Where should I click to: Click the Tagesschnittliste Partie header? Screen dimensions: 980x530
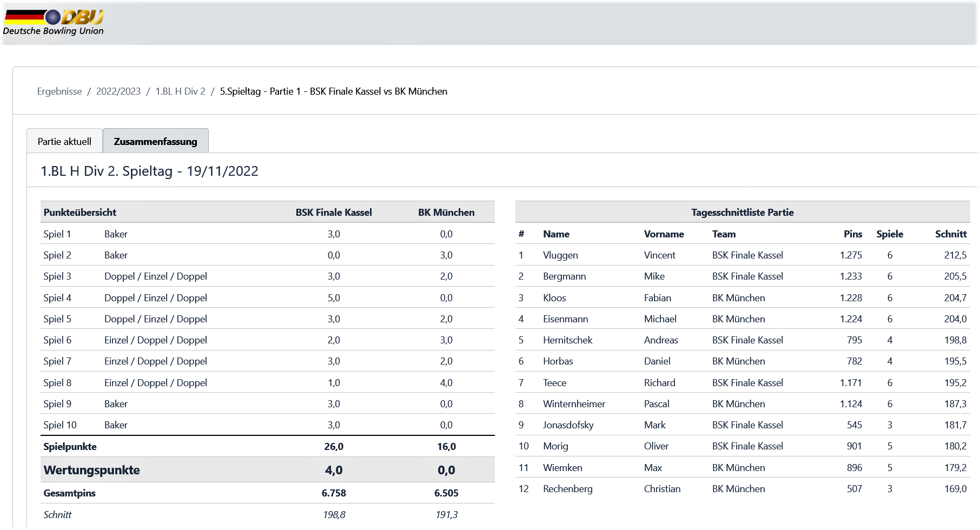(x=743, y=213)
